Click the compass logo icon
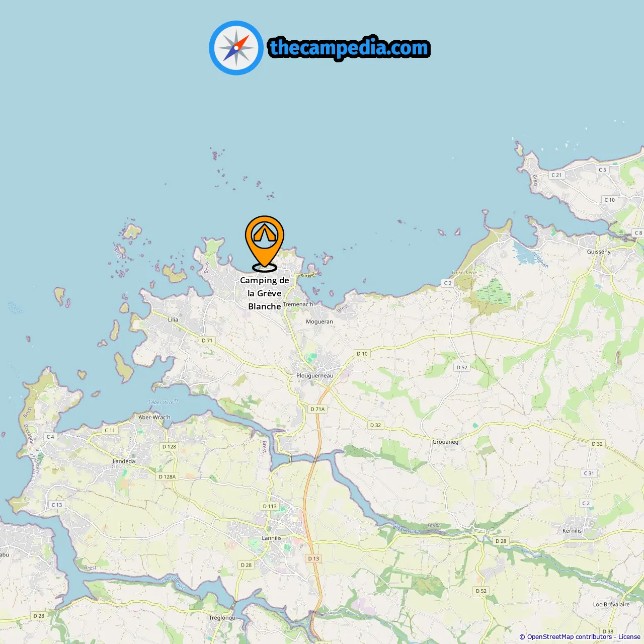This screenshot has width=644, height=644. click(236, 48)
